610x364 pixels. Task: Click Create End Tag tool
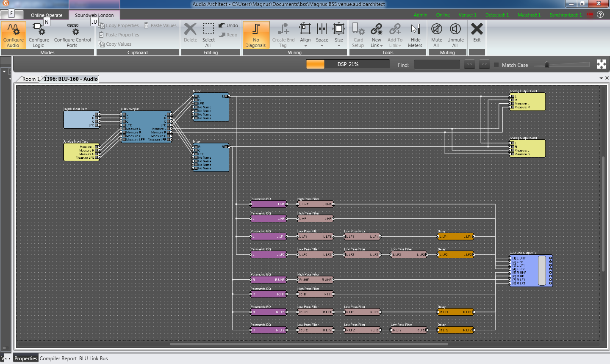click(283, 35)
